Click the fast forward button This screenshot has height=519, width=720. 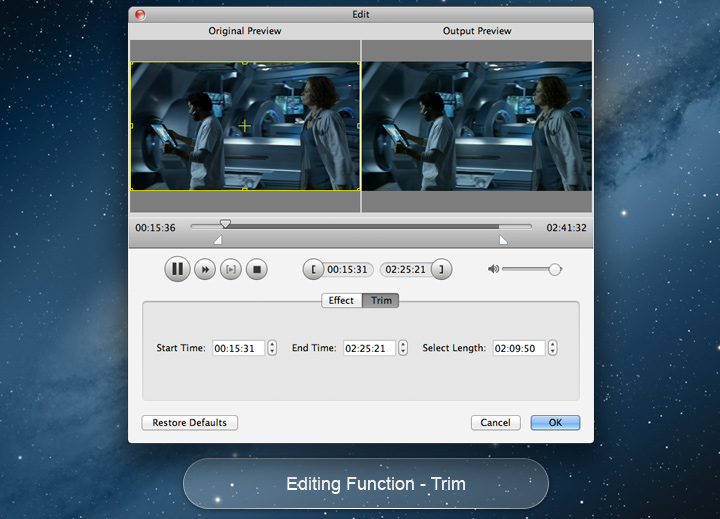pos(205,269)
